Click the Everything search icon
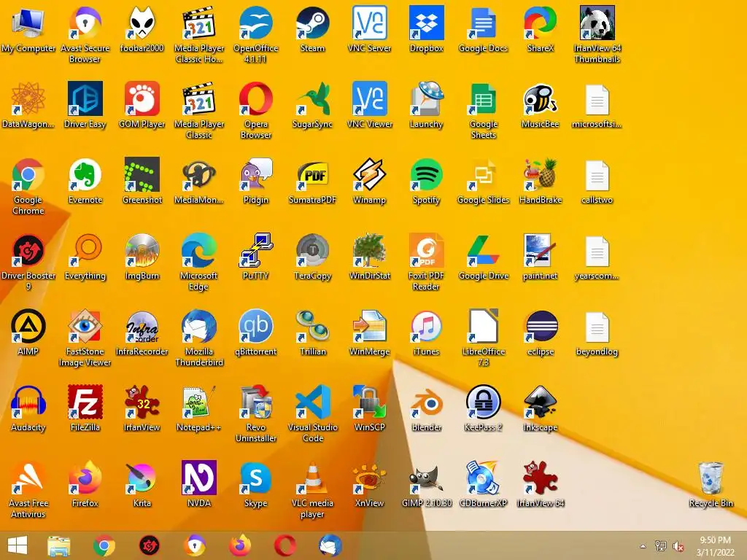 point(85,251)
